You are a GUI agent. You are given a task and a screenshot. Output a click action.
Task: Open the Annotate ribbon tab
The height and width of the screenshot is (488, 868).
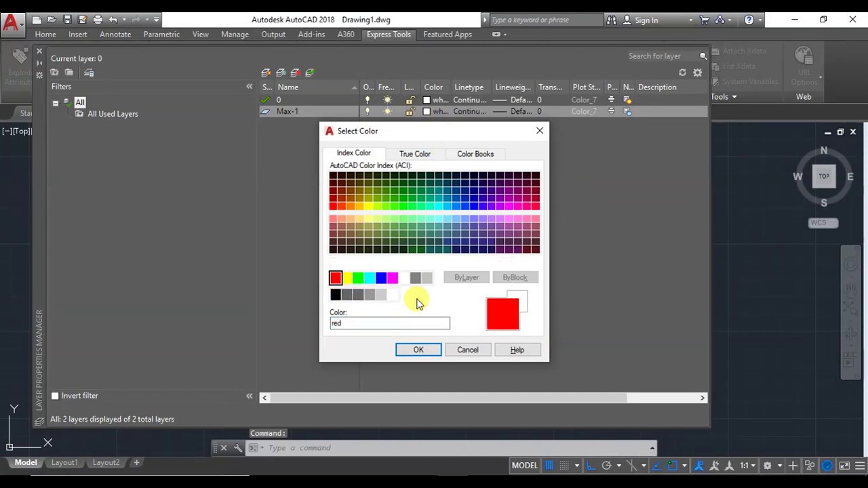[115, 35]
